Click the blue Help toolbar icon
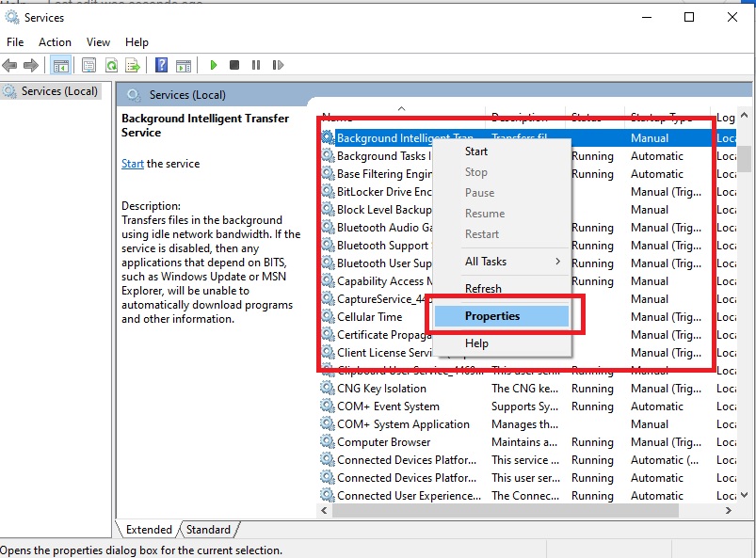 162,65
